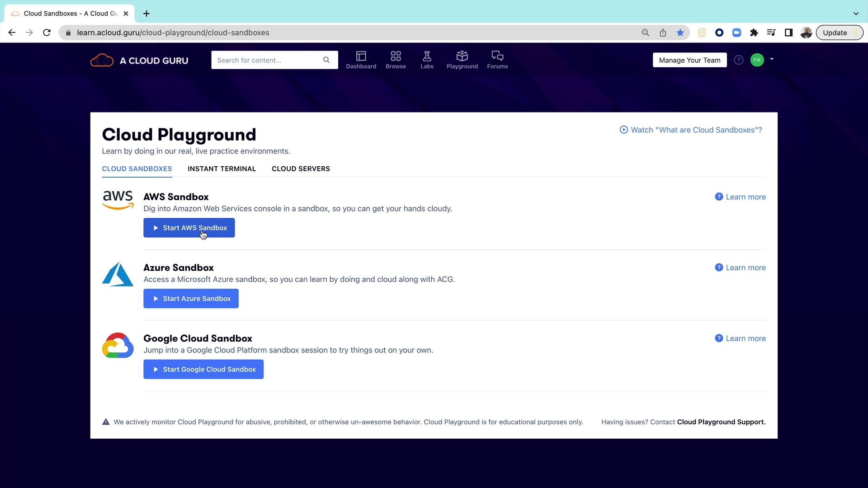This screenshot has width=868, height=488.
Task: Click the search magnifier icon in search box
Action: pos(326,60)
